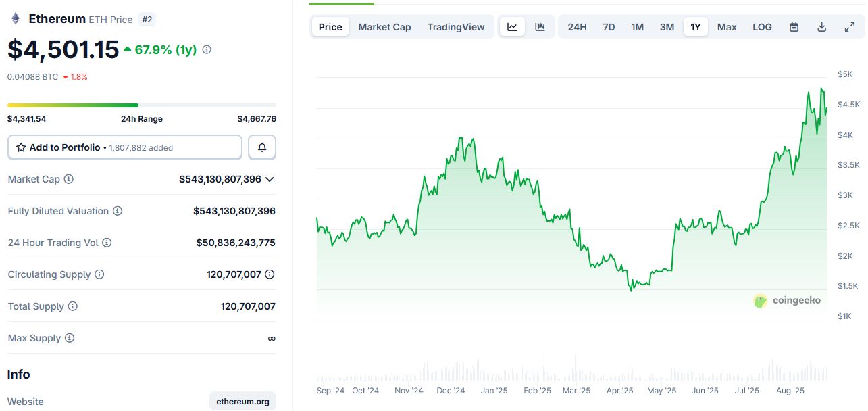Click the 1,807,882 added count
The image size is (868, 411).
pos(141,147)
